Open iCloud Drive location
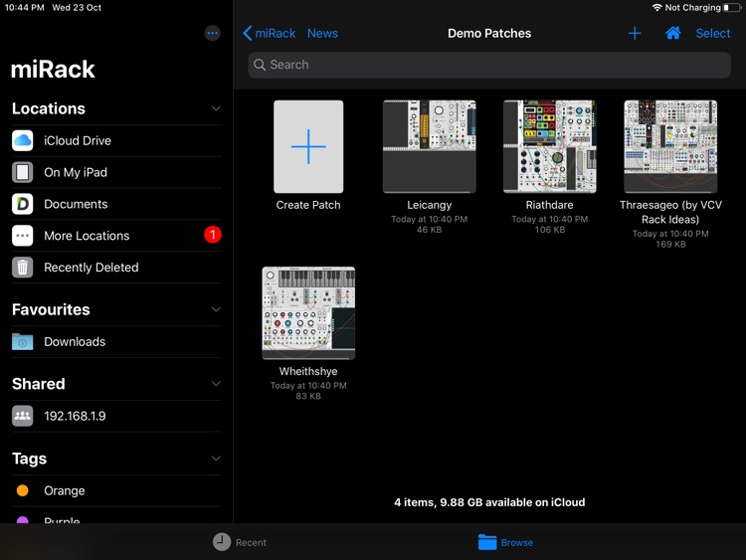Viewport: 746px width, 560px height. click(116, 140)
